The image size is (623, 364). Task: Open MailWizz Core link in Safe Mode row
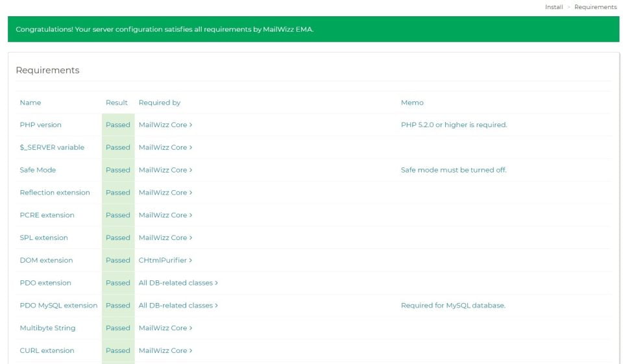(x=165, y=170)
